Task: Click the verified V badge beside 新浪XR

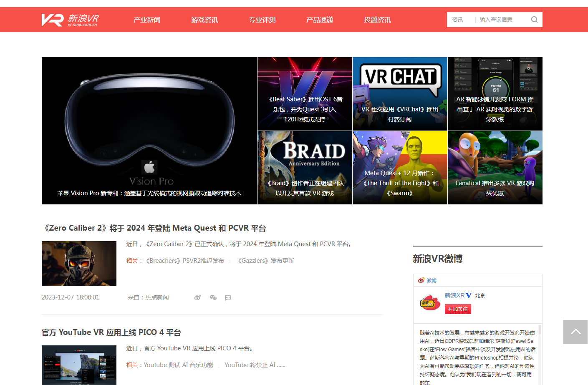Action: pos(469,295)
